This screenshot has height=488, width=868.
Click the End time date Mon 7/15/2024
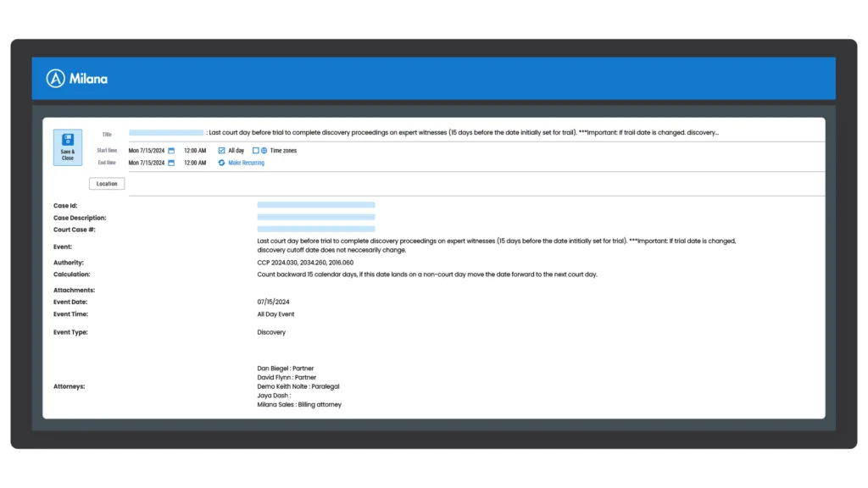pos(146,163)
